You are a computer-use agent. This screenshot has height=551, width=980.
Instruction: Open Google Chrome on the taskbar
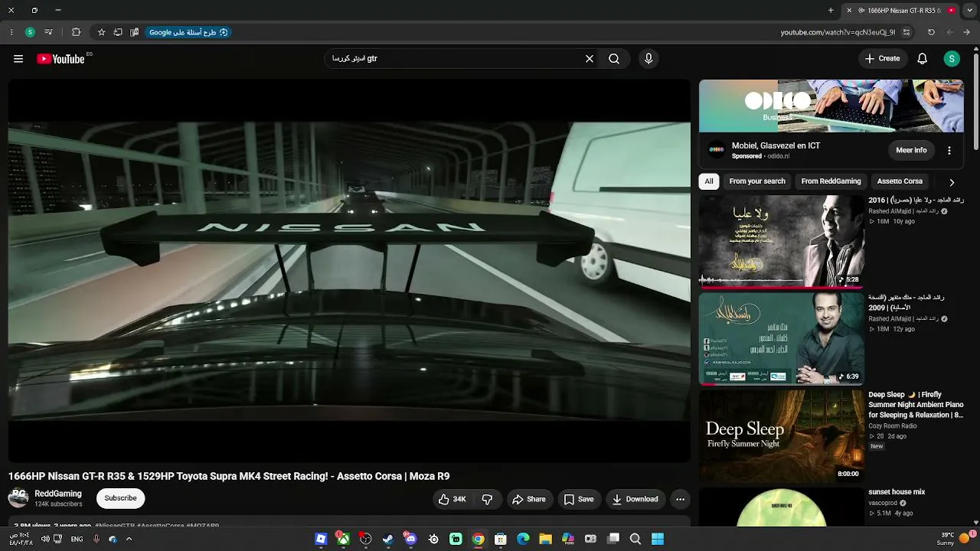coord(478,540)
